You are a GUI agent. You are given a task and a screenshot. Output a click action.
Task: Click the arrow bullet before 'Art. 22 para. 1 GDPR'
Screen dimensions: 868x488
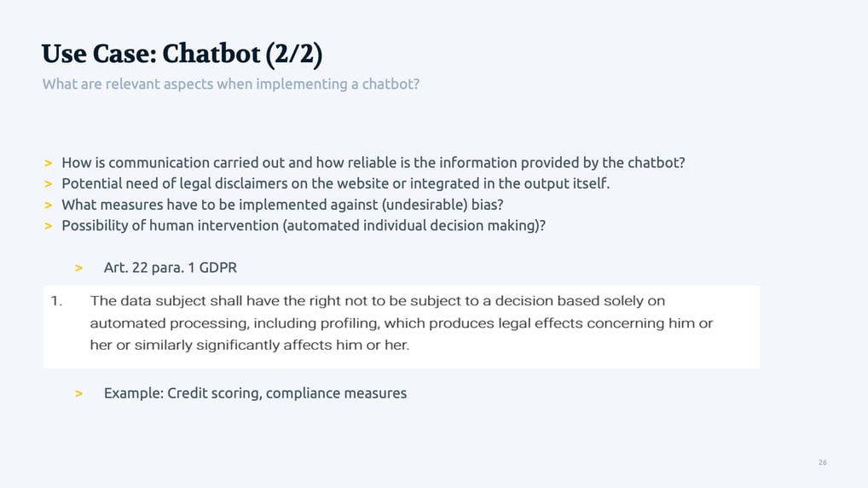coord(78,268)
